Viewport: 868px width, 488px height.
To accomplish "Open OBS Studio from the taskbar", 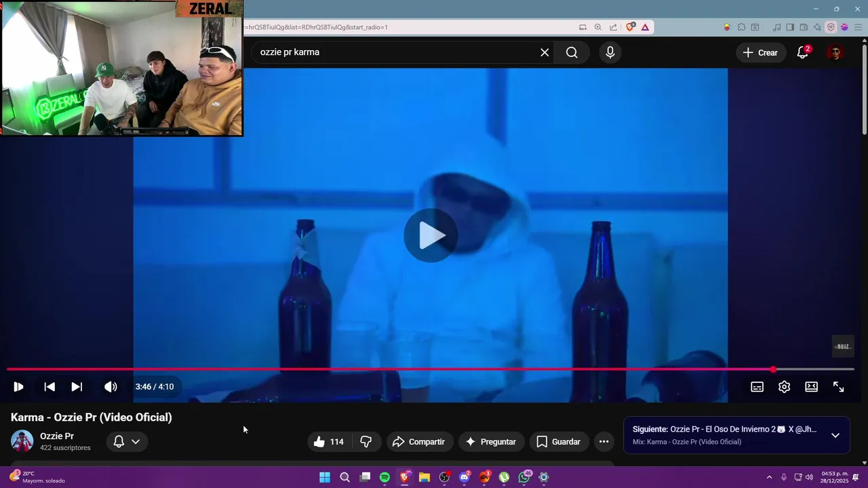I will coord(444,477).
